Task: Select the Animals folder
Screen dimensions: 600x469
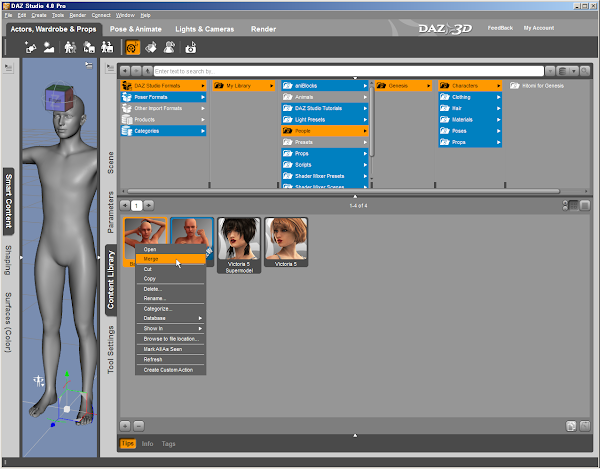Action: pos(325,97)
